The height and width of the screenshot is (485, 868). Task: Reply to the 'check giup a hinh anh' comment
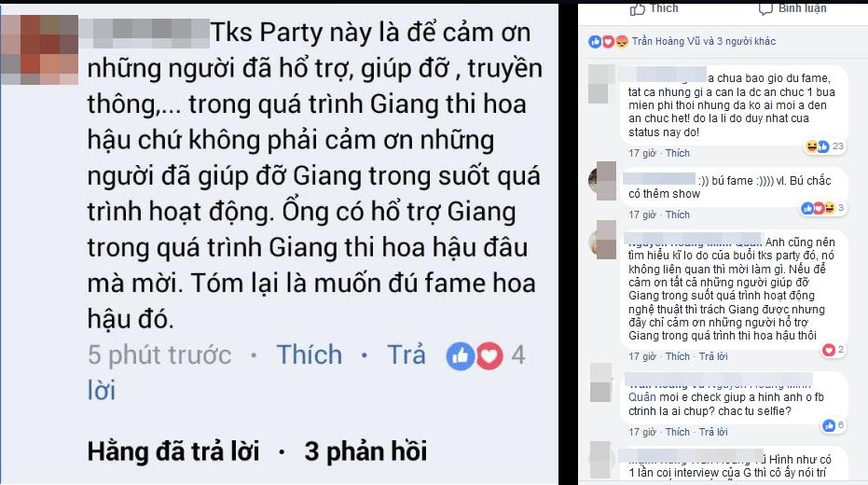(713, 432)
